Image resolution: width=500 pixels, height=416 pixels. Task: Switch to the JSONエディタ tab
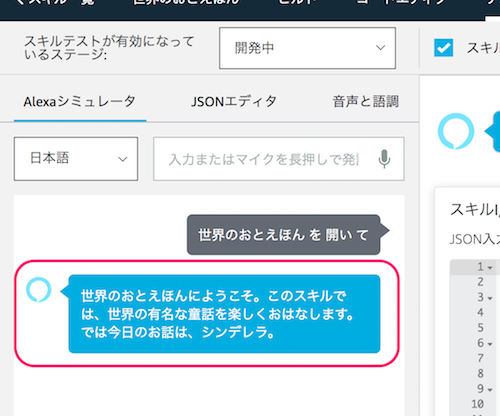coord(234,101)
